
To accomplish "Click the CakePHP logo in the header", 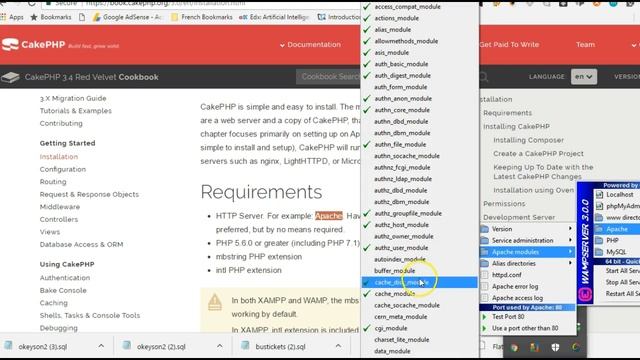I will (33, 44).
